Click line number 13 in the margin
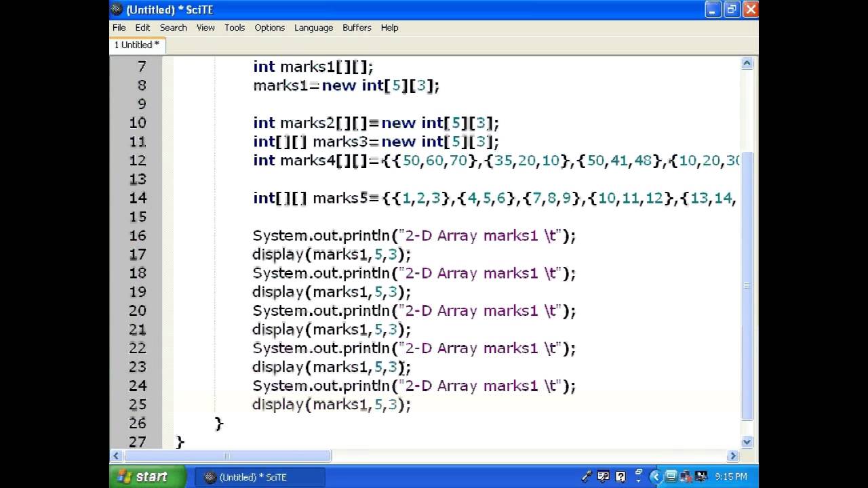The height and width of the screenshot is (488, 868). pyautogui.click(x=138, y=179)
